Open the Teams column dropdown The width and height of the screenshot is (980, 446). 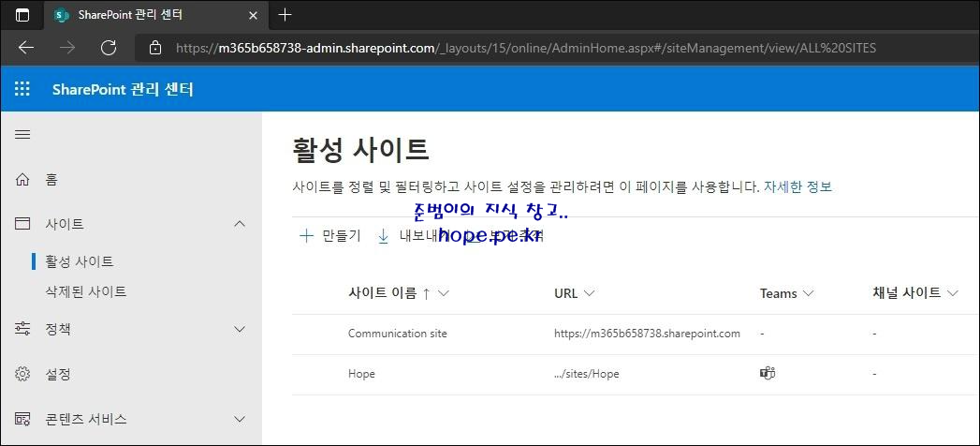pyautogui.click(x=808, y=293)
